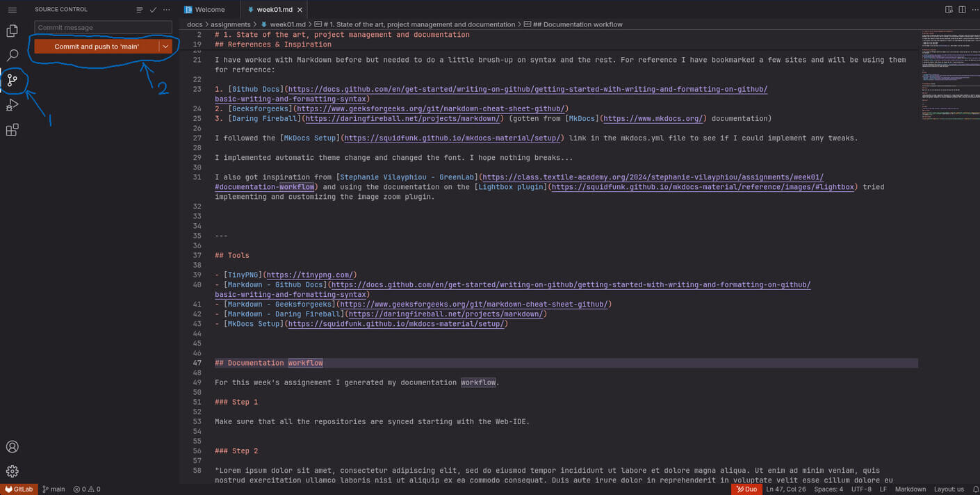Expand the 'assignments' breadcrumb folder

click(x=230, y=24)
